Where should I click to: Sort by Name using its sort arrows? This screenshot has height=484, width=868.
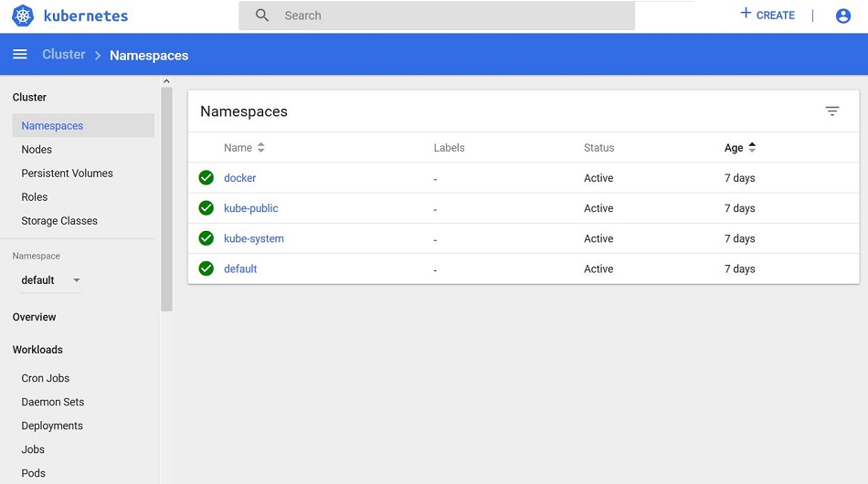pos(260,148)
